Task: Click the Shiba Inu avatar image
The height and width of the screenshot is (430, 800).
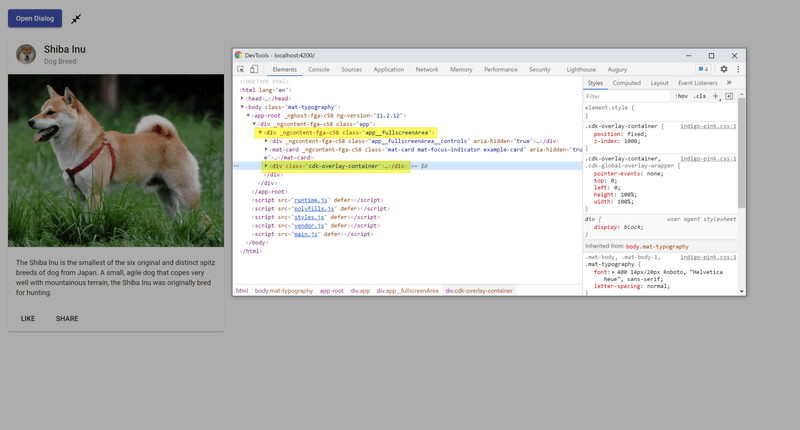Action: (26, 54)
